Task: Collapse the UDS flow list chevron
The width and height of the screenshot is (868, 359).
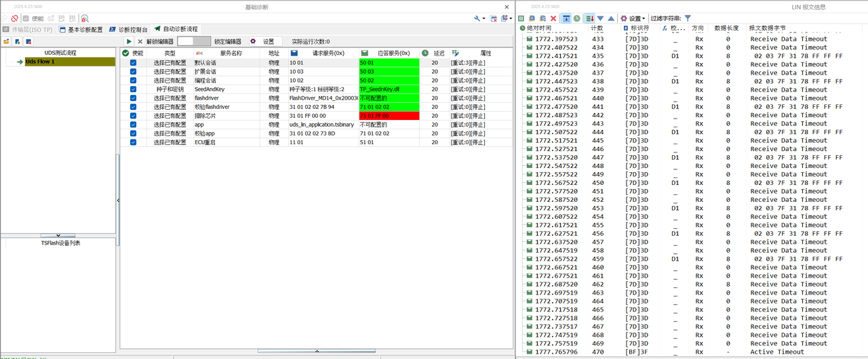Action: 58,236
